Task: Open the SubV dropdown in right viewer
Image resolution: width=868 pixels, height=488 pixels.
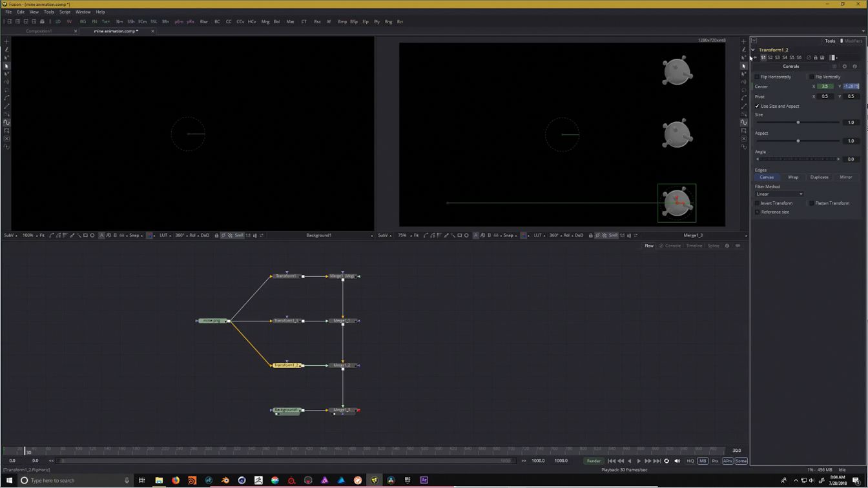Action: 385,236
